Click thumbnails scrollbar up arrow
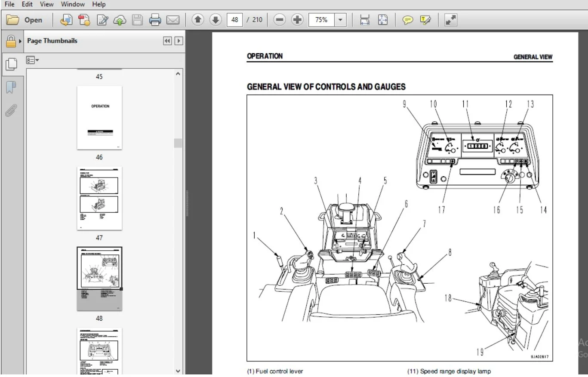This screenshot has width=588, height=377. pos(178,74)
